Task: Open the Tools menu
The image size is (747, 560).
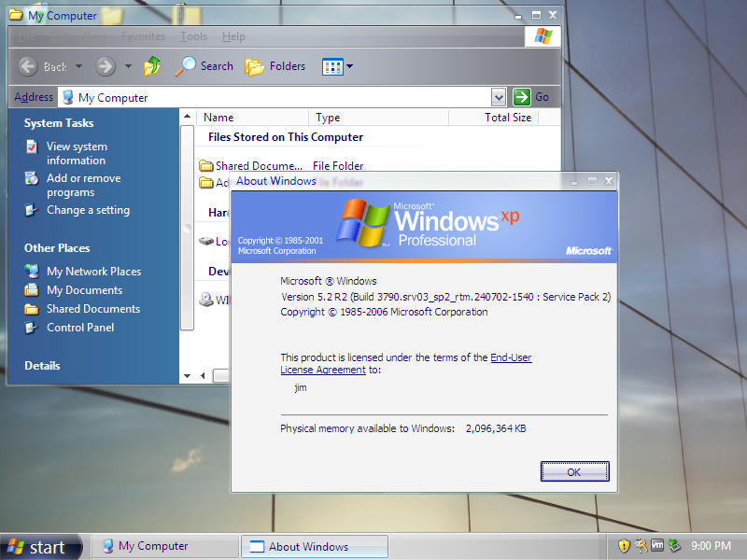Action: click(193, 36)
